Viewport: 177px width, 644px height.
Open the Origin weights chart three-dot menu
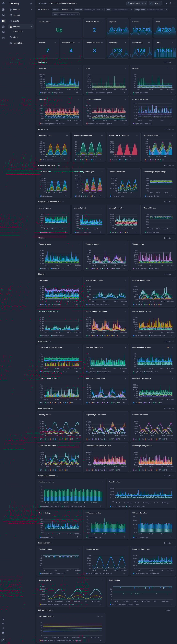pyautogui.click(x=172, y=580)
